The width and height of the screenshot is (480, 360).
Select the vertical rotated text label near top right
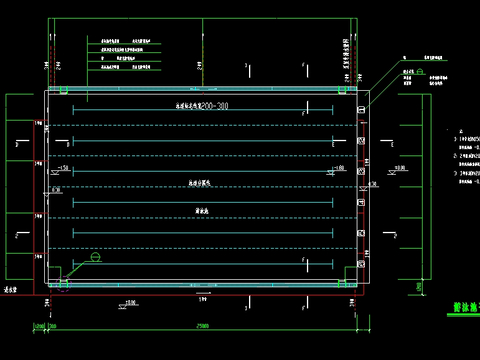pos(346,54)
